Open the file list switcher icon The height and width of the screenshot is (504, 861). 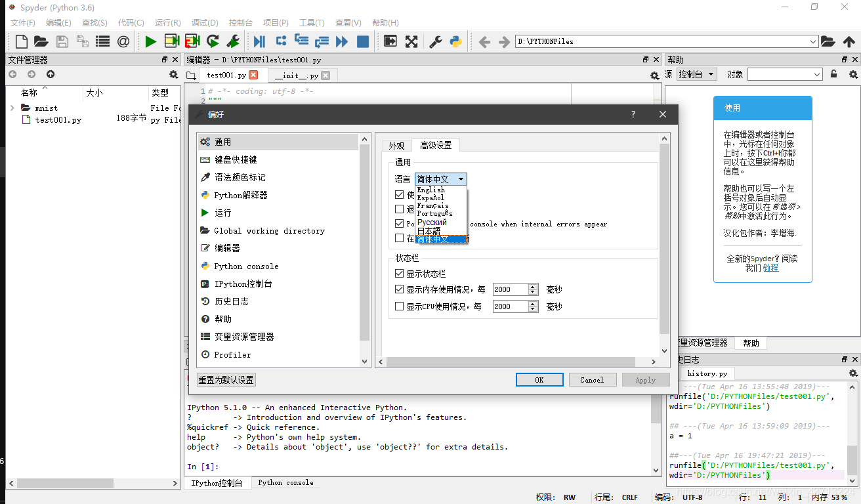(x=102, y=41)
